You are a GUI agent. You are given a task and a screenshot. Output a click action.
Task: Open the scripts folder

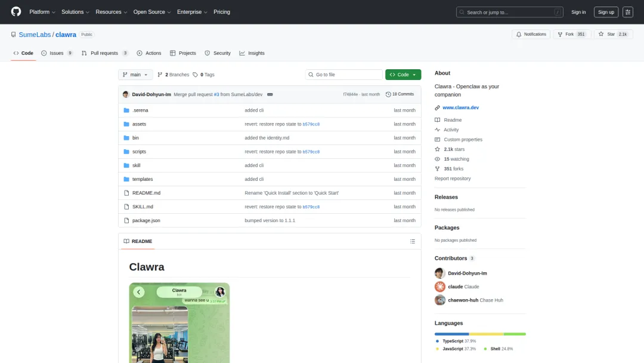coord(139,152)
